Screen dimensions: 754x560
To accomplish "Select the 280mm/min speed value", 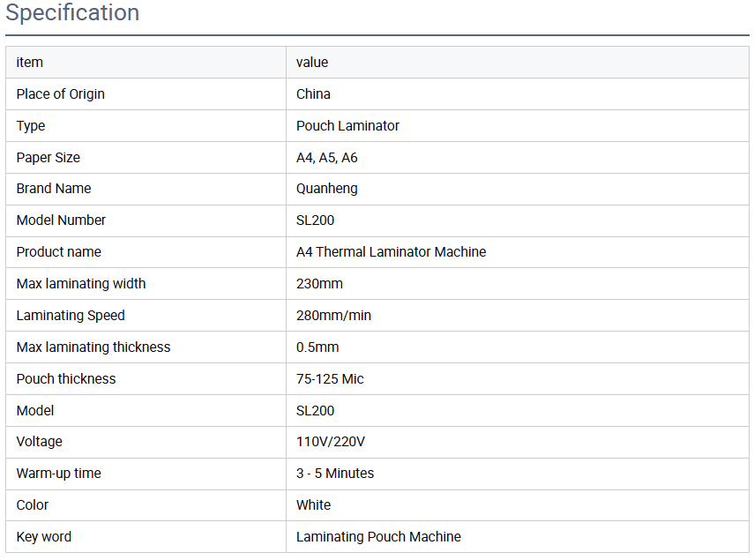I will pyautogui.click(x=334, y=316).
